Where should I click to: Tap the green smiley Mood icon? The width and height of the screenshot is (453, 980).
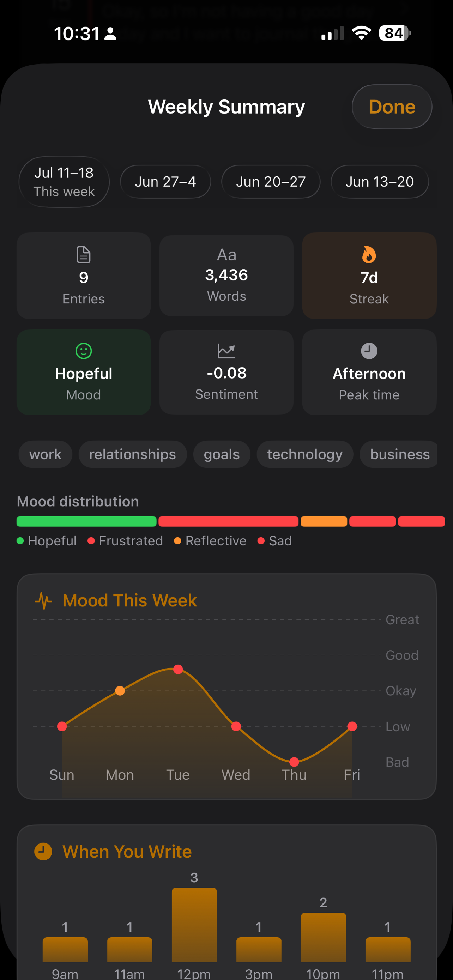(x=84, y=351)
